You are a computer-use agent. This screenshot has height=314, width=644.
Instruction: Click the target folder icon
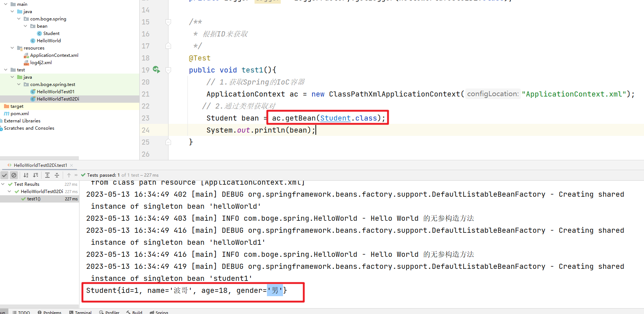[7, 106]
